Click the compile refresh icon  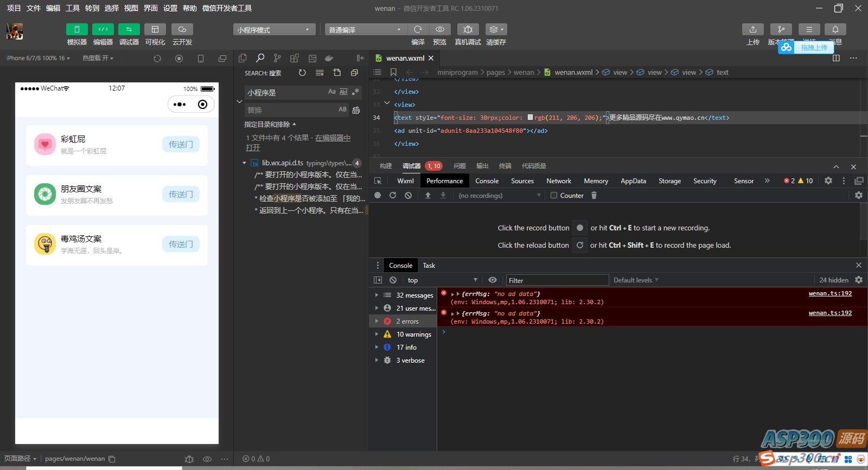418,29
